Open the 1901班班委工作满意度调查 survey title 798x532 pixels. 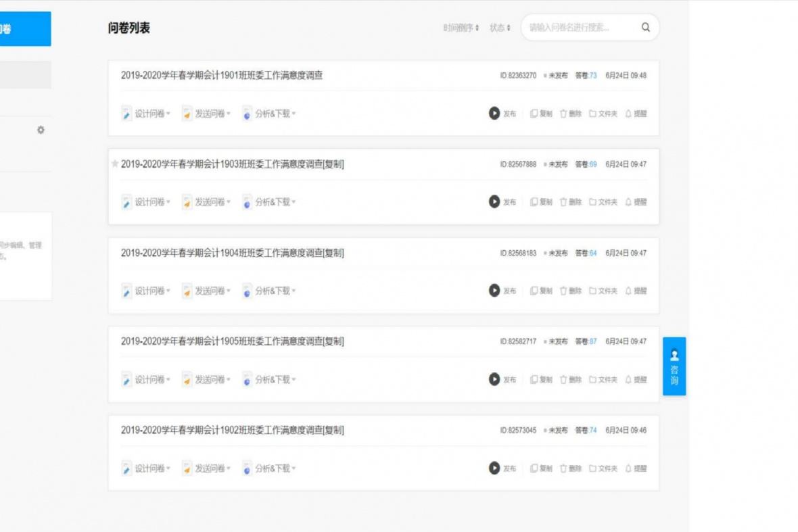tap(222, 76)
